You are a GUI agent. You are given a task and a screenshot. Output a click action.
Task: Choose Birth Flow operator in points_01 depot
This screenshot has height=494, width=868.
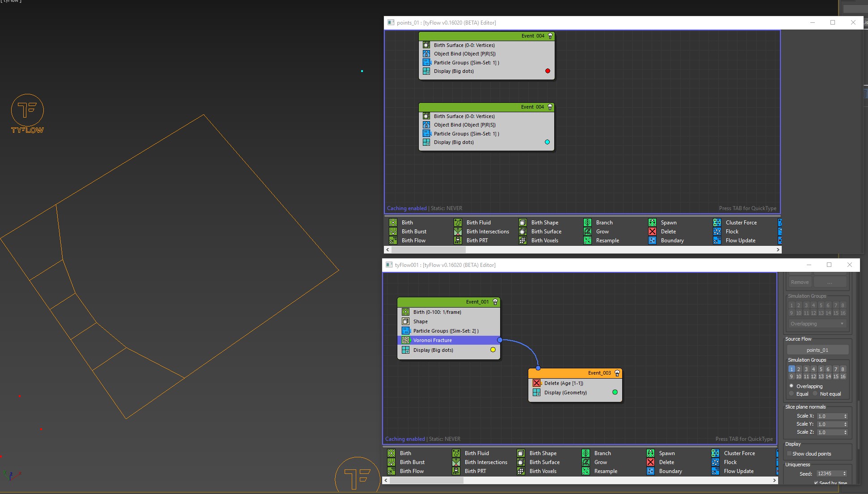(407, 241)
